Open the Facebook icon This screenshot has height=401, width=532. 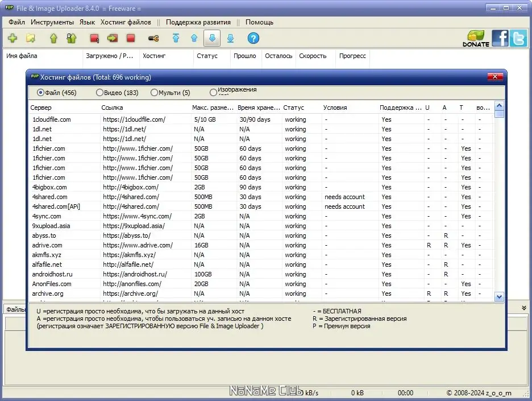pos(500,38)
